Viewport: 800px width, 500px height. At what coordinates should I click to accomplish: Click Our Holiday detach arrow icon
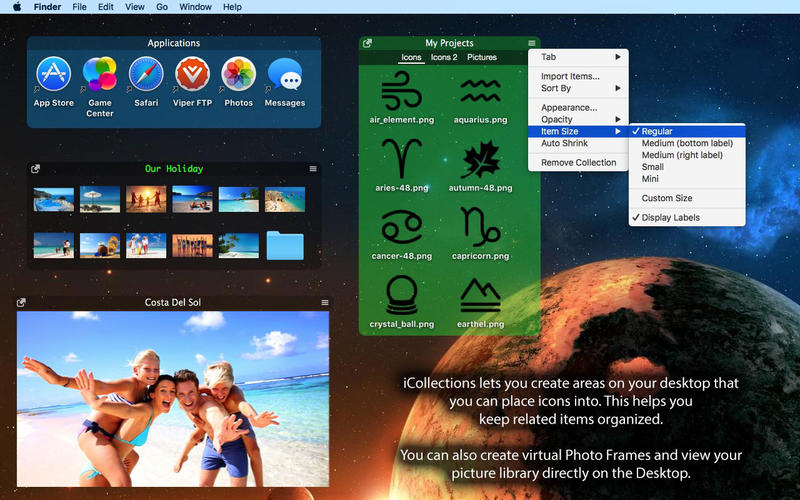point(35,169)
